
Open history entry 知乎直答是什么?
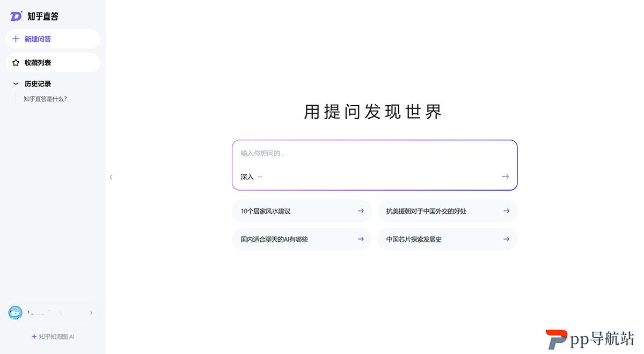click(x=45, y=99)
